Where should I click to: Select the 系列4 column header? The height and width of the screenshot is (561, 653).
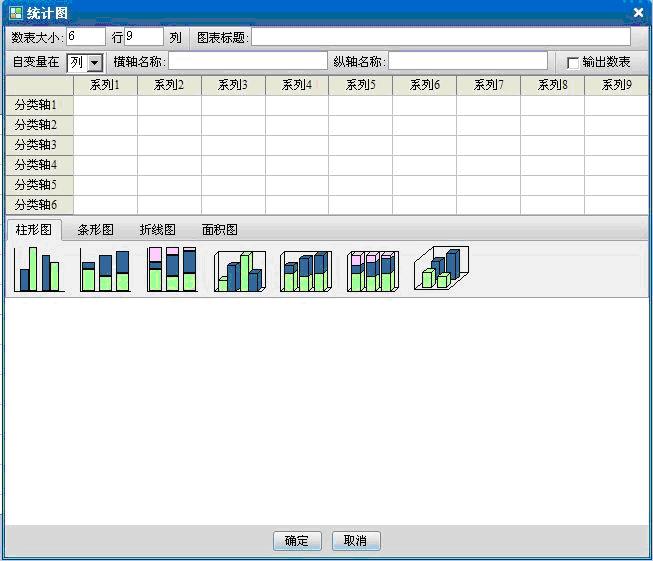[297, 85]
